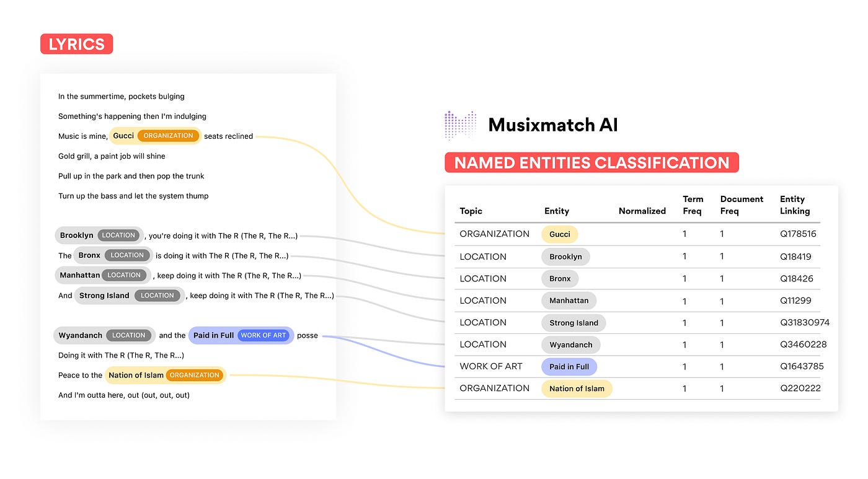Click the word Manhattan in the lyrics
This screenshot has height=479, width=868.
click(x=79, y=275)
